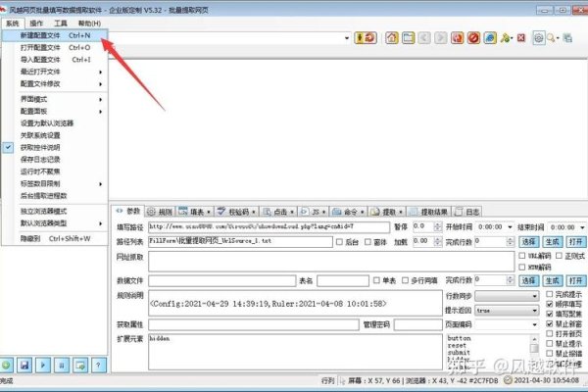Click the home page icon in toolbar

392,38
